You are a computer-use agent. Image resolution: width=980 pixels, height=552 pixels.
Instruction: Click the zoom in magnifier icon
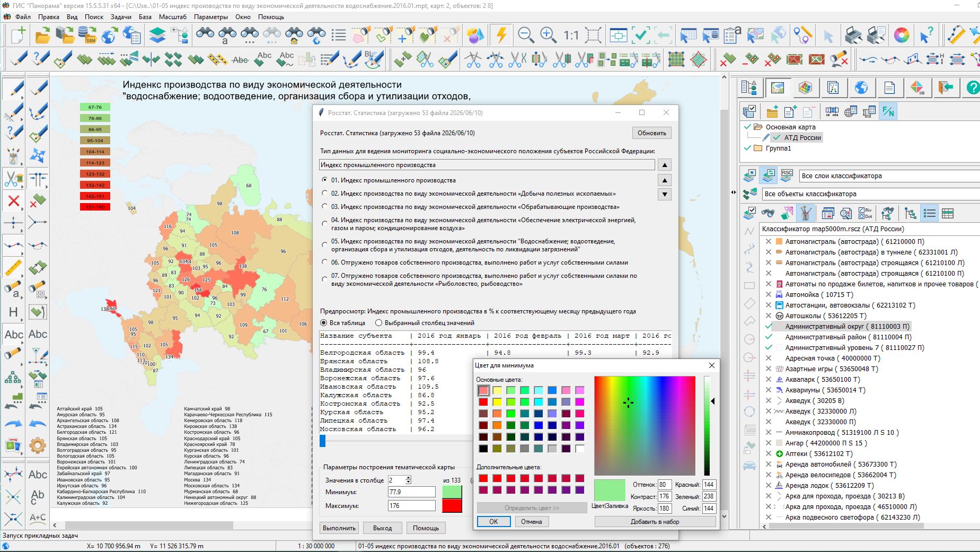pos(548,36)
